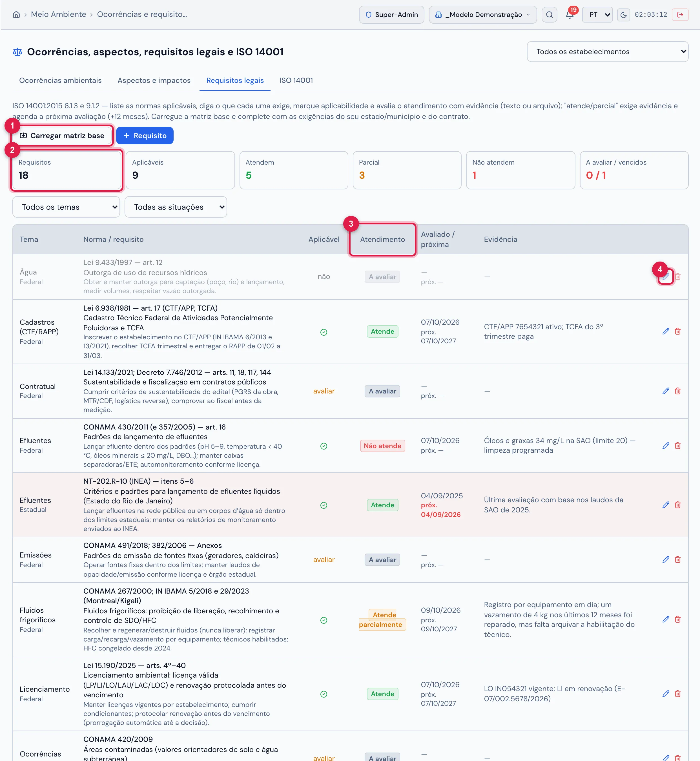Open notifications bell with 19 badge
The image size is (700, 761).
(x=570, y=14)
